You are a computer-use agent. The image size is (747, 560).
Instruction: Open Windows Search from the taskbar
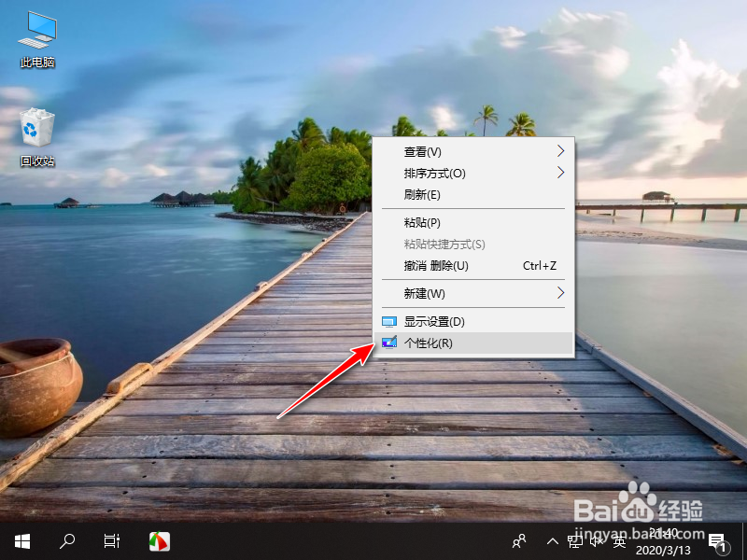pyautogui.click(x=65, y=541)
